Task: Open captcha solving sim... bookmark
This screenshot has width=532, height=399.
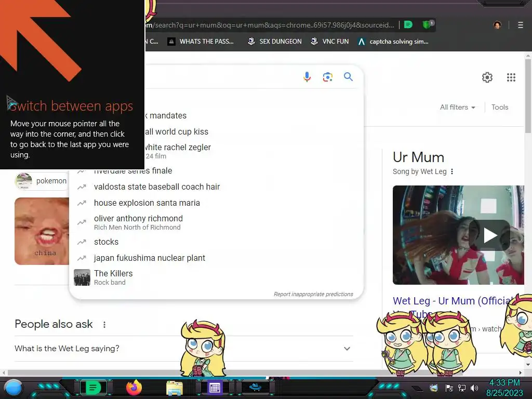Action: point(394,42)
